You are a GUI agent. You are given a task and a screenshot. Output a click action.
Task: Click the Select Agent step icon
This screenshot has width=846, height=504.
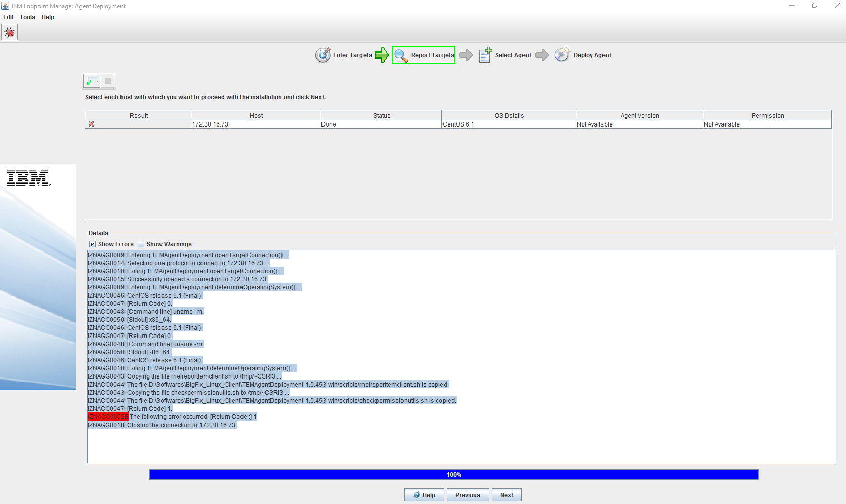(485, 55)
